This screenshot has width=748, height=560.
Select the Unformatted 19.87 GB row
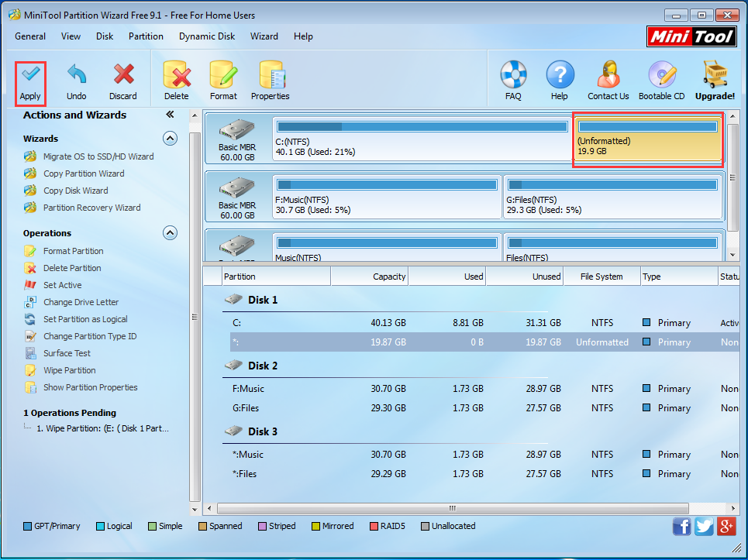pos(484,342)
